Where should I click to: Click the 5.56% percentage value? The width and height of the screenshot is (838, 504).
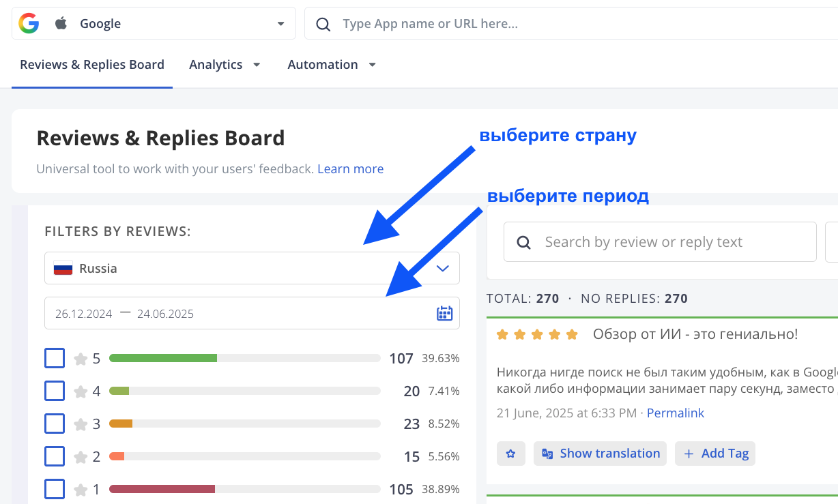tap(444, 456)
